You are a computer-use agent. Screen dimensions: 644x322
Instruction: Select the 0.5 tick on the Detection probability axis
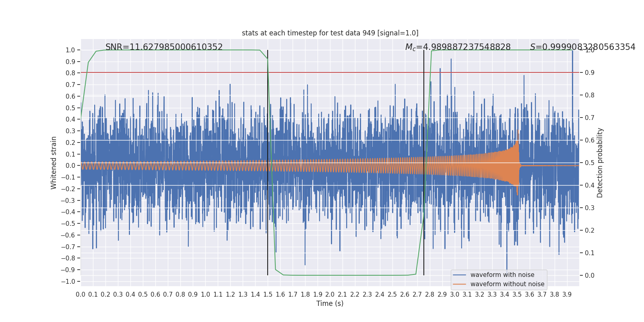590,163
